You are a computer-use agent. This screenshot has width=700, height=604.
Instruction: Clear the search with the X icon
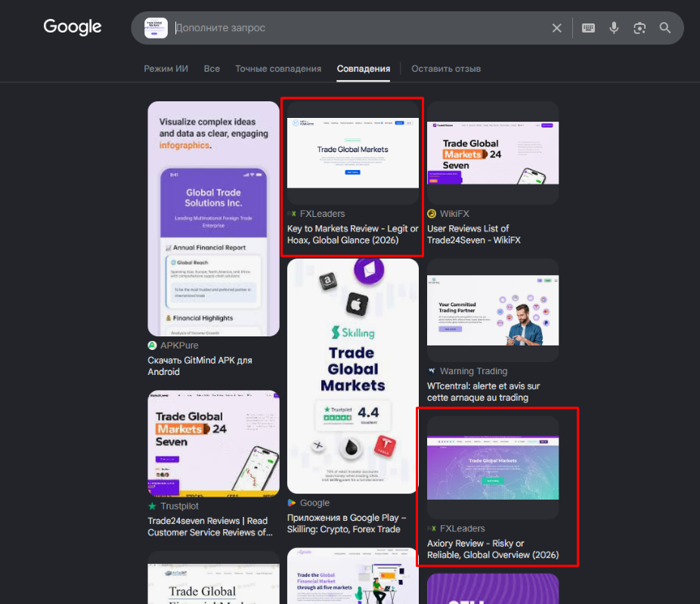(556, 28)
